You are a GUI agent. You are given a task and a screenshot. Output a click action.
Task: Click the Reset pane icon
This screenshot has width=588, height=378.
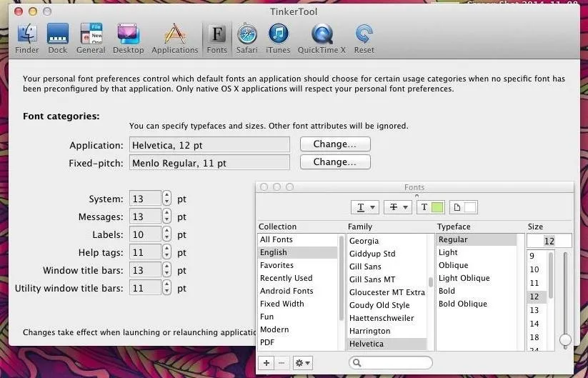point(364,39)
